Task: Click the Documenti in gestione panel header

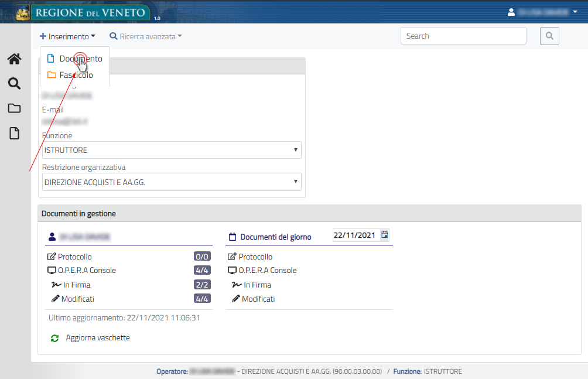Action: [x=309, y=213]
